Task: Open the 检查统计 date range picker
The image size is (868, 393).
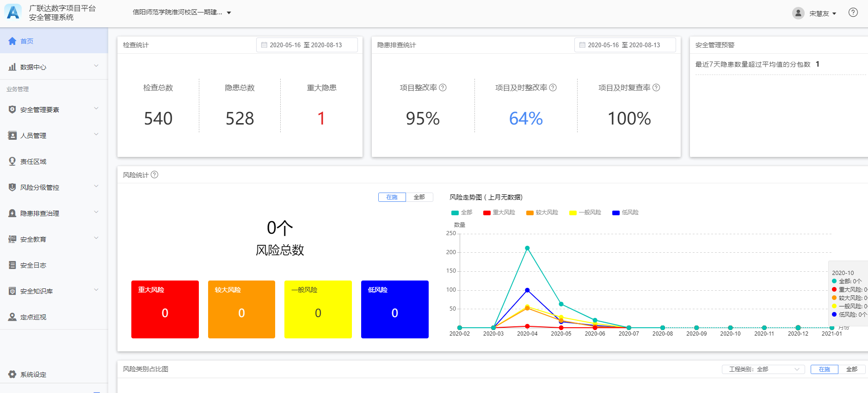Action: point(307,45)
